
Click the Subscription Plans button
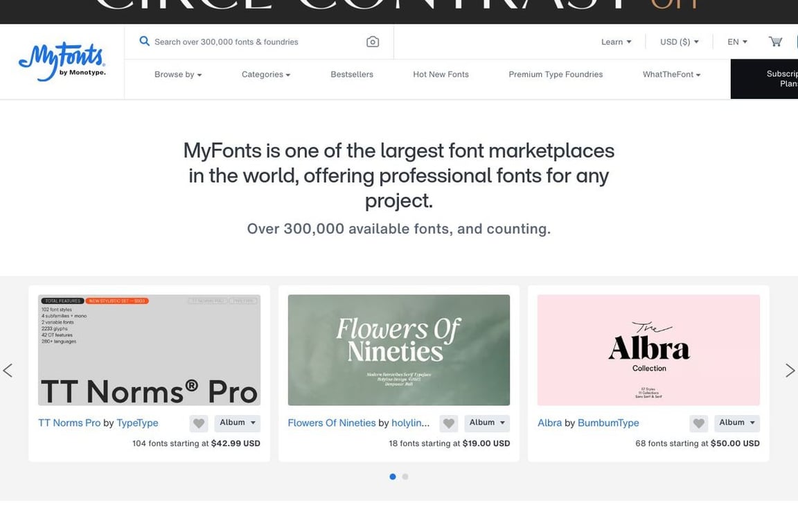pyautogui.click(x=765, y=79)
